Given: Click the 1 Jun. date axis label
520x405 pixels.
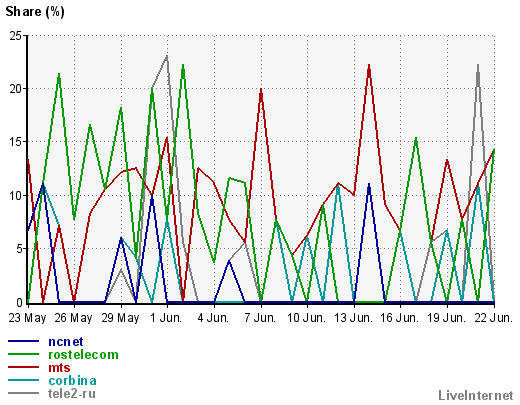Looking at the screenshot, I should pos(166,318).
